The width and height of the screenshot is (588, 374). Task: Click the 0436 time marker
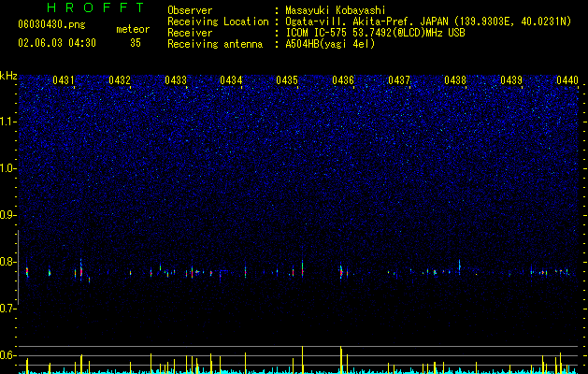(343, 80)
